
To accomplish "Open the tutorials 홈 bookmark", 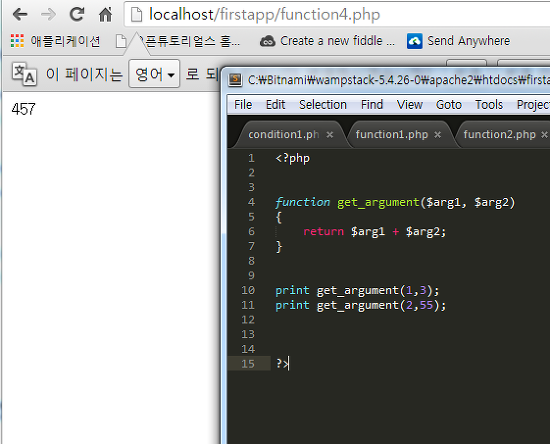I will pos(178,41).
